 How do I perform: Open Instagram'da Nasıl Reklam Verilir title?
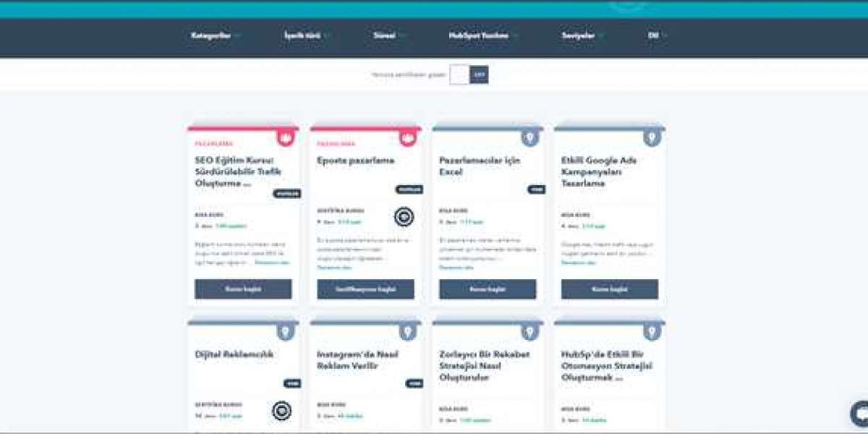[357, 360]
